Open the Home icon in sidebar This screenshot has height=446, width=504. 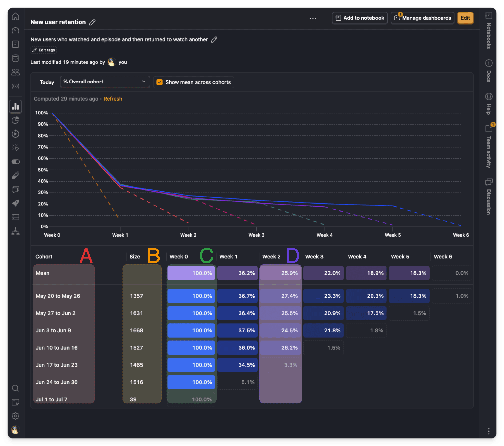[16, 16]
